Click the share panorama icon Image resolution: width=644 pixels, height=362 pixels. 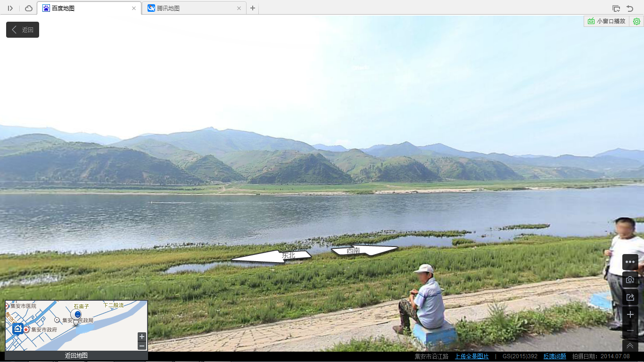click(x=630, y=297)
